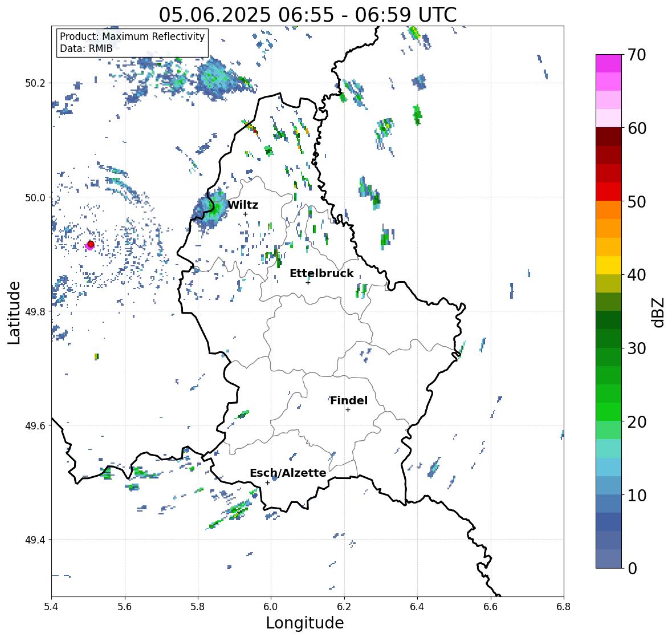Click the Wiltz city label

point(243,205)
